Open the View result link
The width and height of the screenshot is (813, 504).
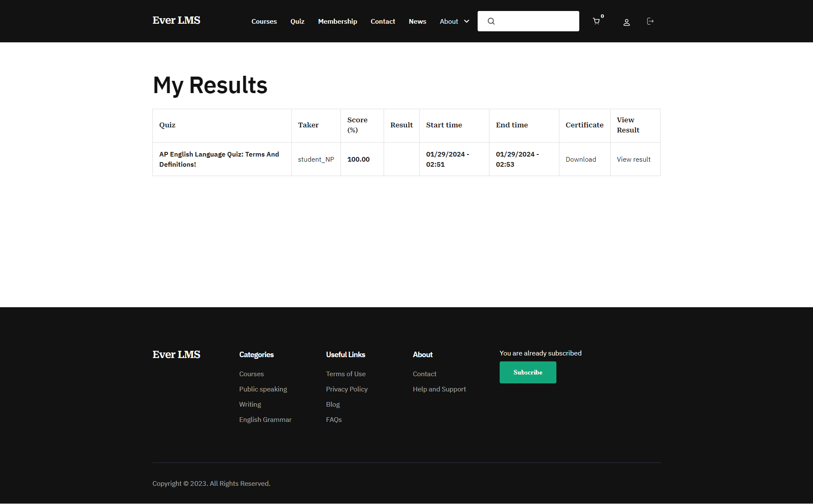(633, 159)
